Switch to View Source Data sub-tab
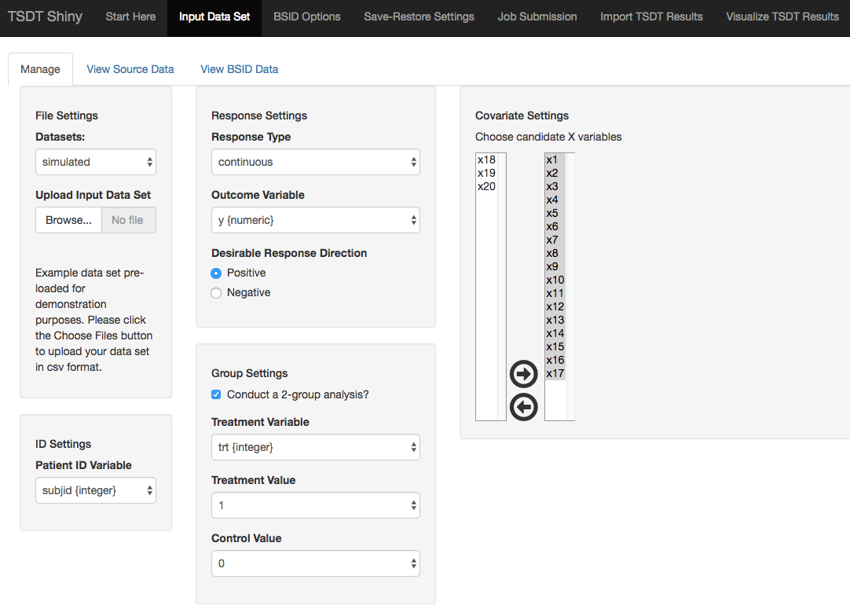The height and width of the screenshot is (616, 850). point(130,69)
